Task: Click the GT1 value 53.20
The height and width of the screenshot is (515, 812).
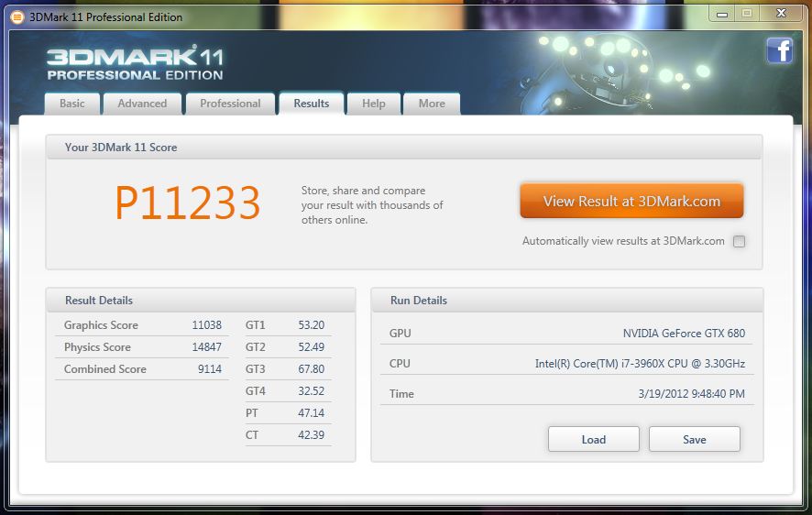Action: pos(312,325)
